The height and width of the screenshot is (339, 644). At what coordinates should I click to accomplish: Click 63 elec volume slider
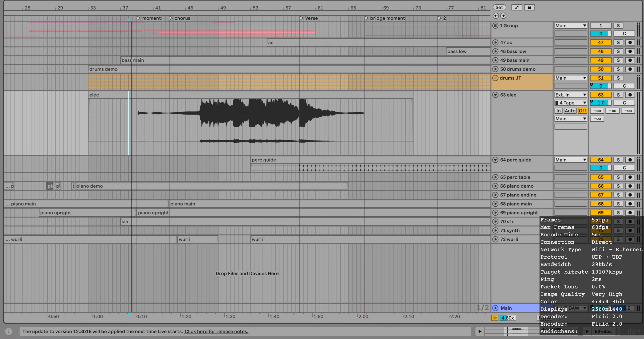pyautogui.click(x=600, y=103)
